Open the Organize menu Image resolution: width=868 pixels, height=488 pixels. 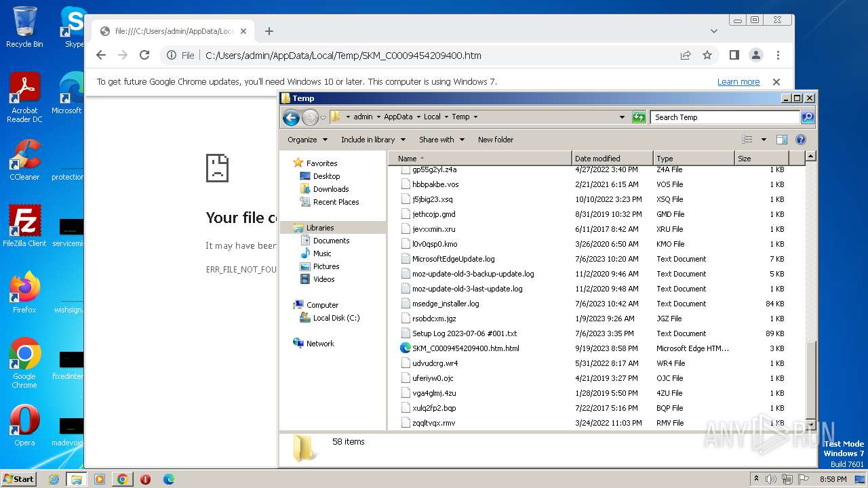pos(307,140)
